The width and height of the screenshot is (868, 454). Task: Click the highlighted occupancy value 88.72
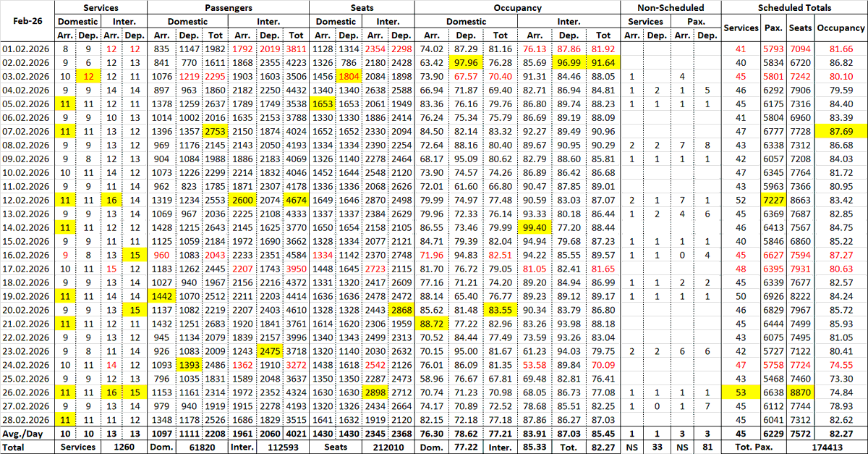click(432, 322)
